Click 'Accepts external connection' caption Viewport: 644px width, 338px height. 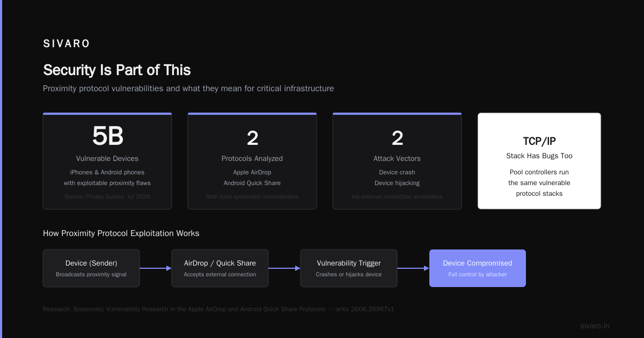pyautogui.click(x=220, y=275)
